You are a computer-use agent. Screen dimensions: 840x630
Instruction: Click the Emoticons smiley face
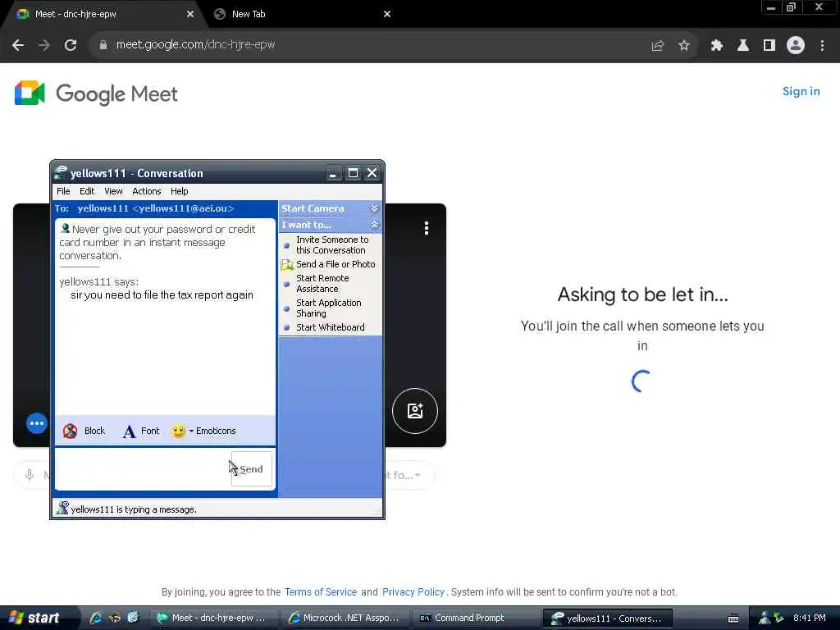178,431
